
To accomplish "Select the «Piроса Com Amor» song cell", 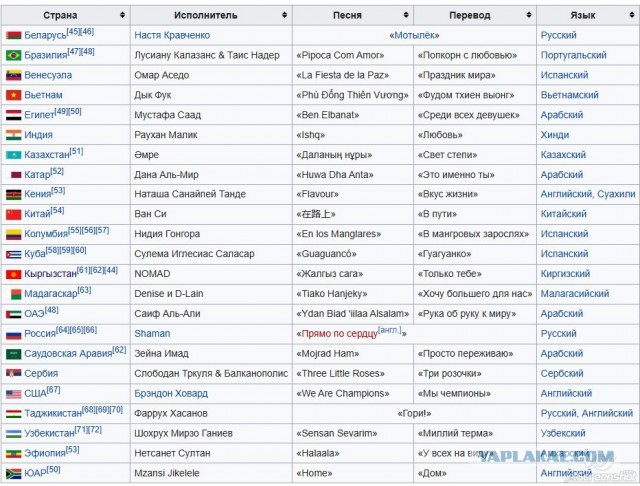I will click(353, 55).
